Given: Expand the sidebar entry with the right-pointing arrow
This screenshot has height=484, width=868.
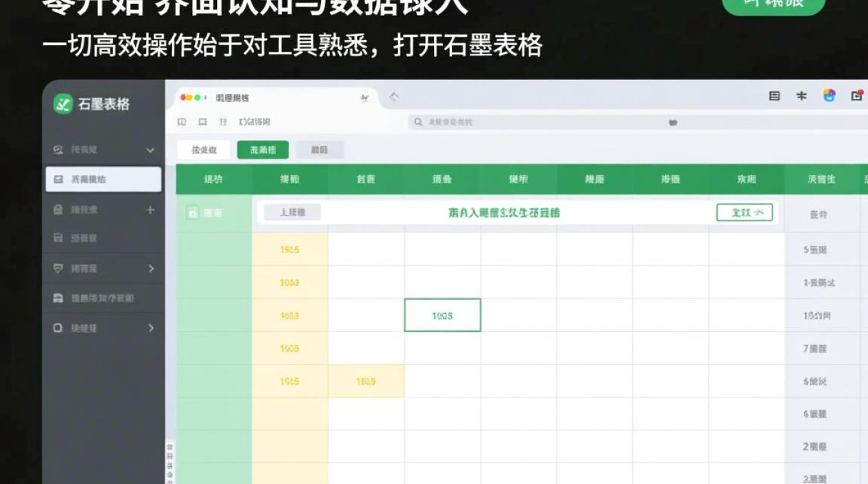Looking at the screenshot, I should pyautogui.click(x=150, y=268).
